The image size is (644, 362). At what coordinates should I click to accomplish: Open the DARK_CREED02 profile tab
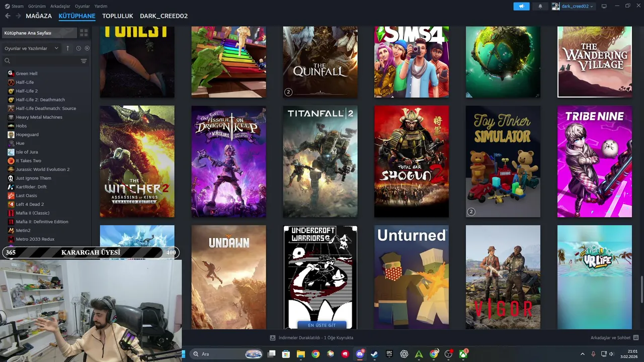click(164, 16)
